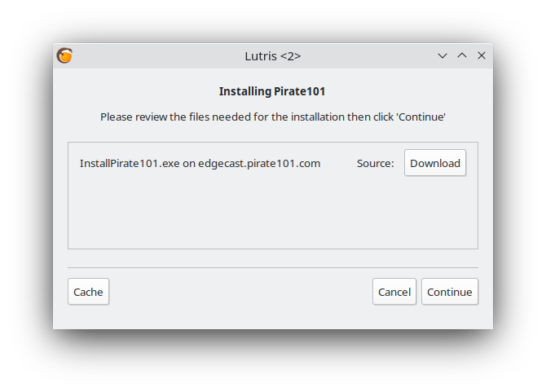Viewport: 546px width, 392px height.
Task: Hit Continue to proceed with installation
Action: coord(449,292)
